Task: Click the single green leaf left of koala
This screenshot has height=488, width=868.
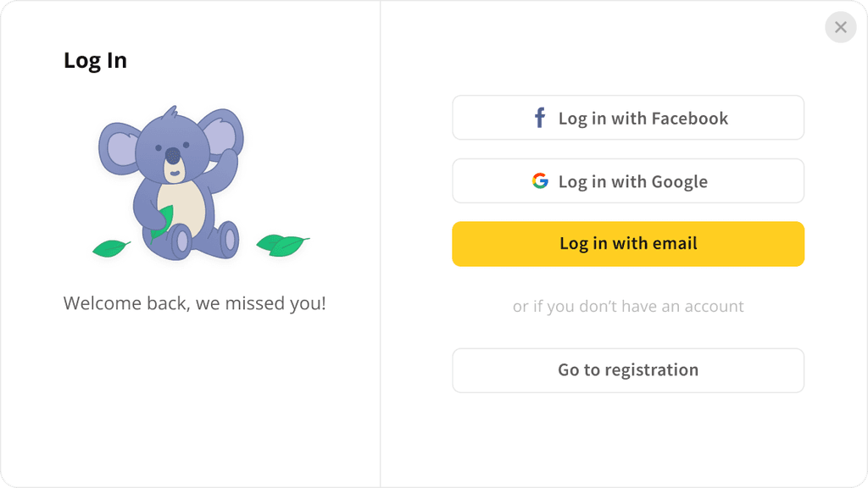Action: point(111,248)
